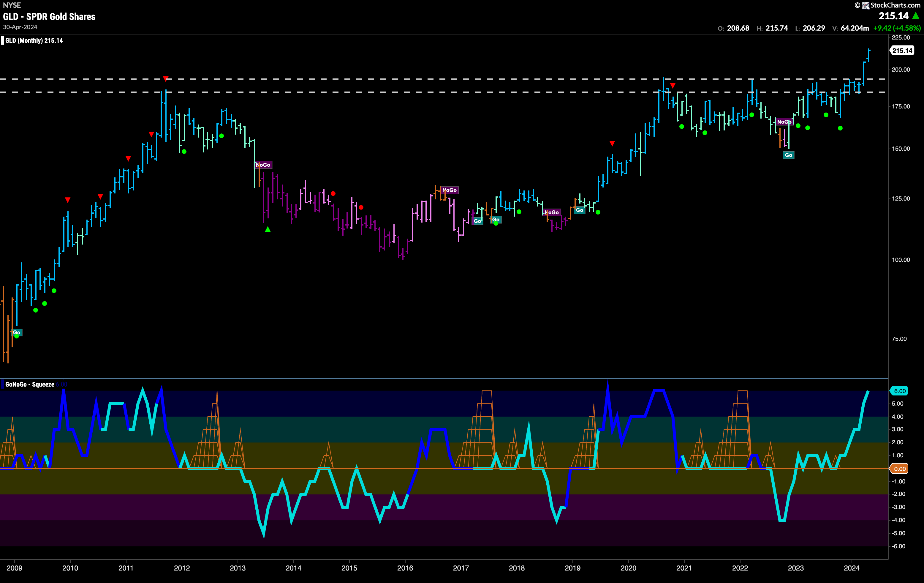Image resolution: width=924 pixels, height=583 pixels.
Task: Click the 225.00 price axis label
Action: (x=901, y=38)
